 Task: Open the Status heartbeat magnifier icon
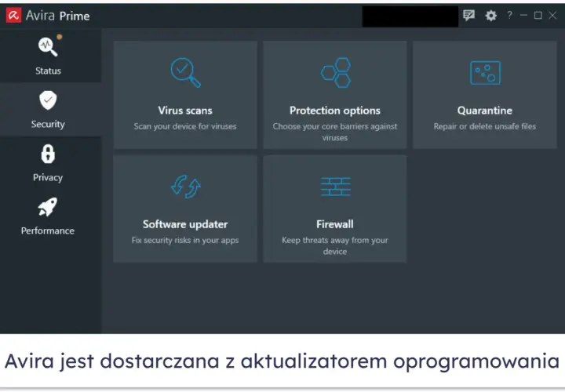pos(48,47)
